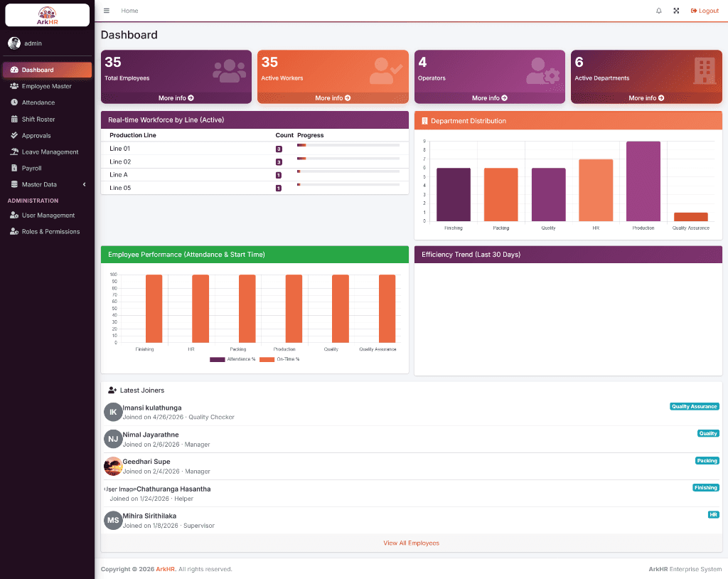This screenshot has height=579, width=728.
Task: Click More info on Total Employees card
Action: click(x=176, y=98)
